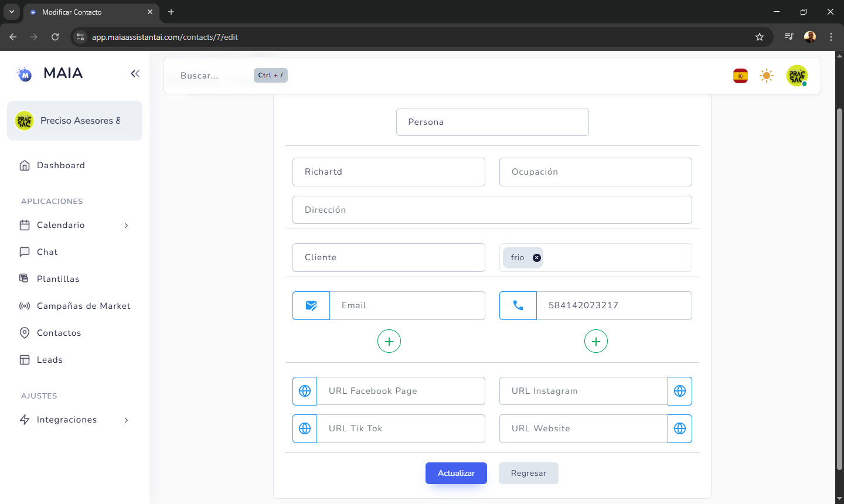Go to Contactos in sidebar
Screen dimensions: 844x504
[59, 333]
